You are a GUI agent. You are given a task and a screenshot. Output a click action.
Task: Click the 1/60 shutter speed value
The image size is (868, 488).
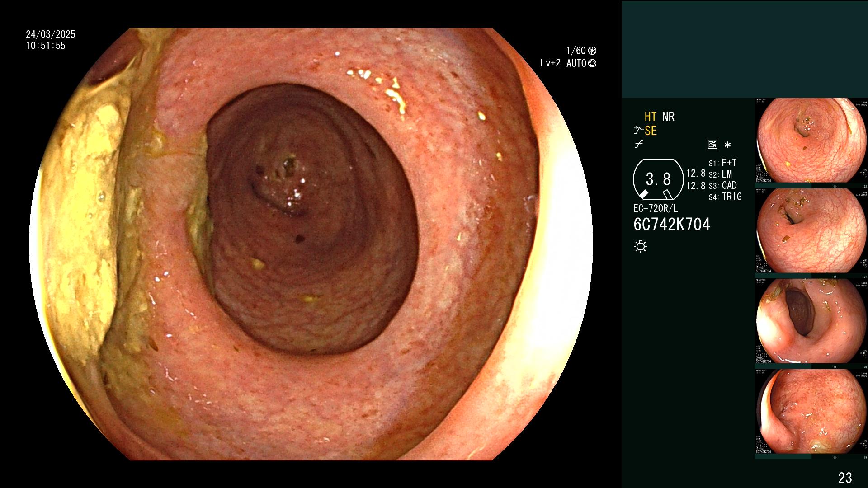pyautogui.click(x=576, y=51)
